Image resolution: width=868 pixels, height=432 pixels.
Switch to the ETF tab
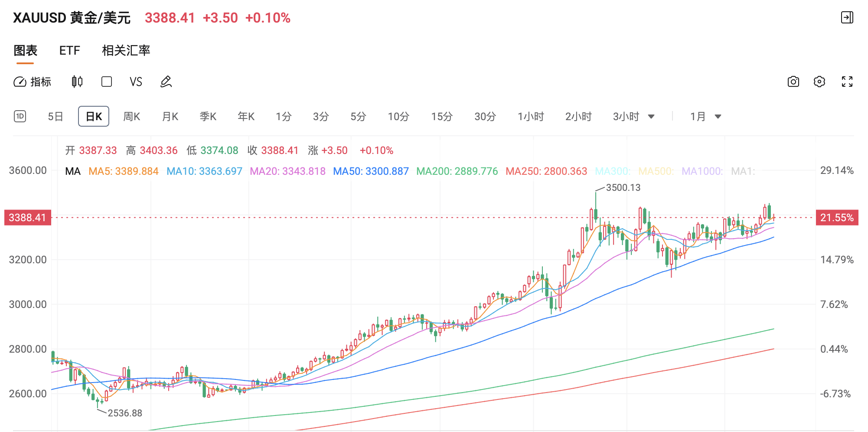pos(70,50)
